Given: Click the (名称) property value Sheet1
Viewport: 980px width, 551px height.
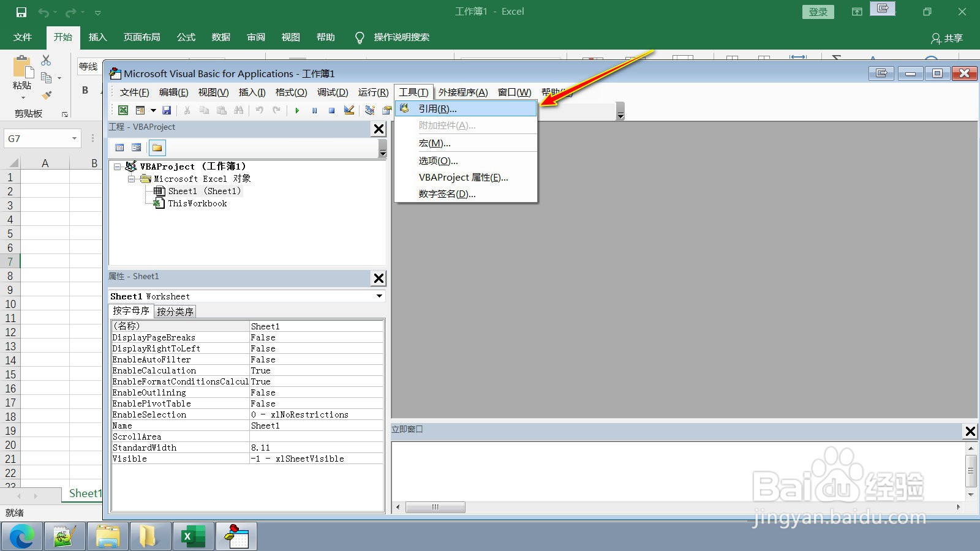Looking at the screenshot, I should 317,326.
